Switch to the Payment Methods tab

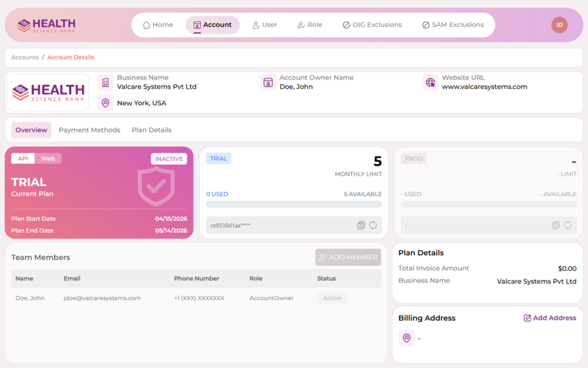89,130
